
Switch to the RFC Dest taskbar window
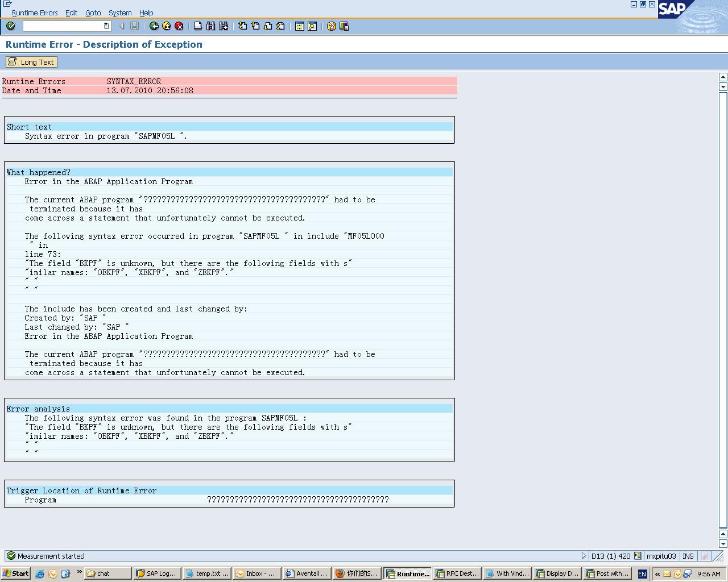pos(457,573)
